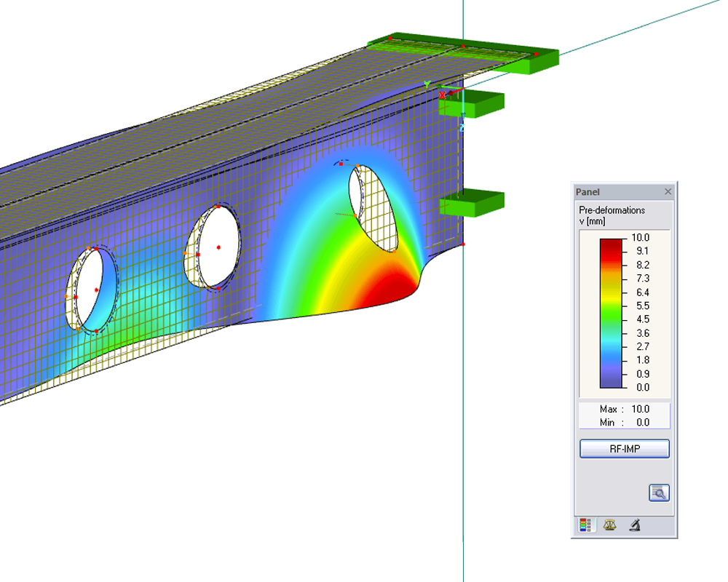Switch to the microscope filter tab
This screenshot has width=728, height=582.
(635, 525)
